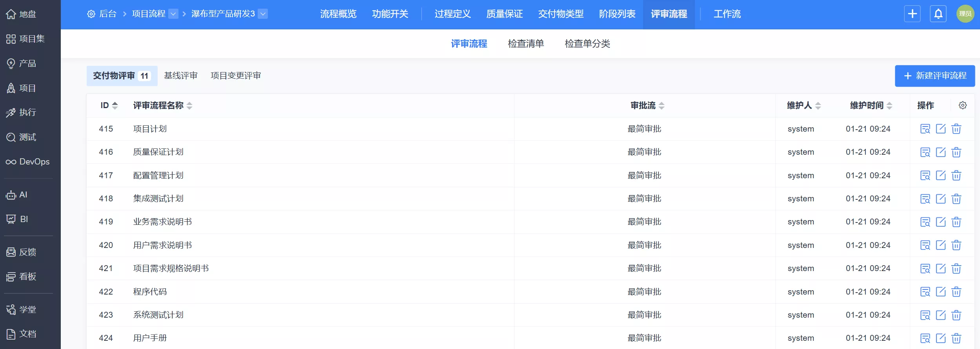Edit the 程序代码 review flow
The width and height of the screenshot is (980, 349).
pos(940,292)
